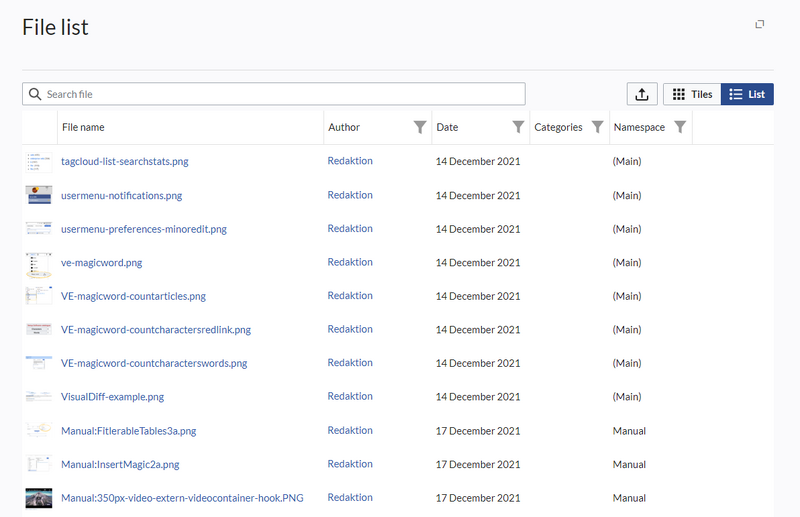Image resolution: width=800 pixels, height=517 pixels.
Task: Click in the Search file field
Action: [280, 94]
